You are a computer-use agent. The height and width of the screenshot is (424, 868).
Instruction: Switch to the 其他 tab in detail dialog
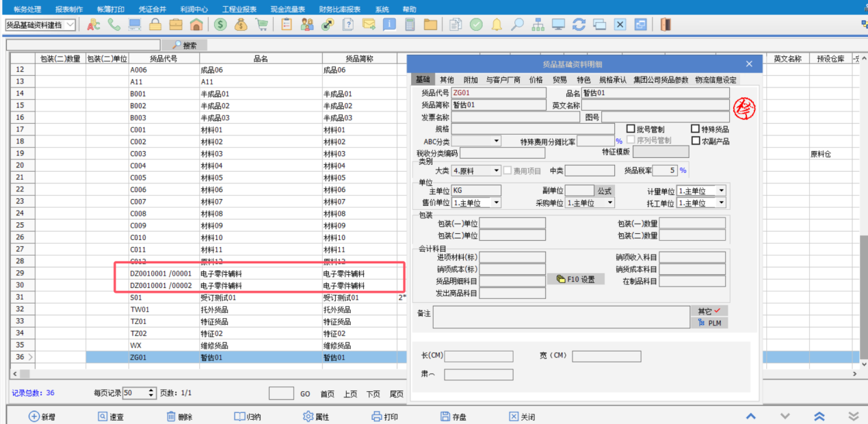[x=447, y=80]
